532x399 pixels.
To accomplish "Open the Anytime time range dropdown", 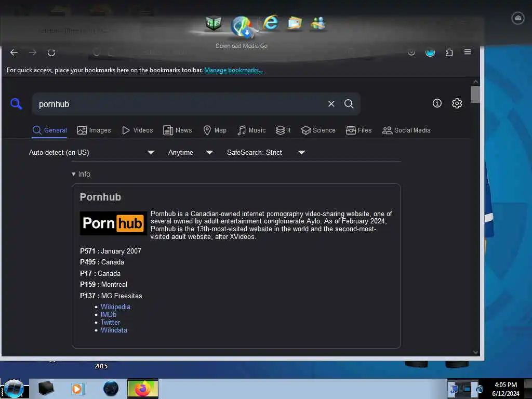I will [190, 153].
